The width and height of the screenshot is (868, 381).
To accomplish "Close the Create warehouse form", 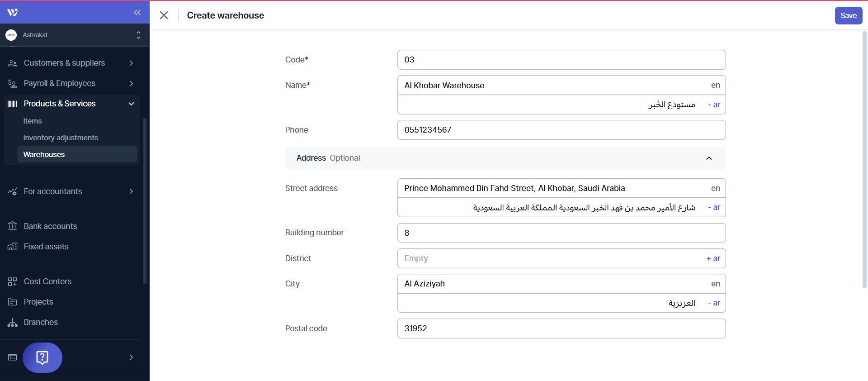I will 164,15.
